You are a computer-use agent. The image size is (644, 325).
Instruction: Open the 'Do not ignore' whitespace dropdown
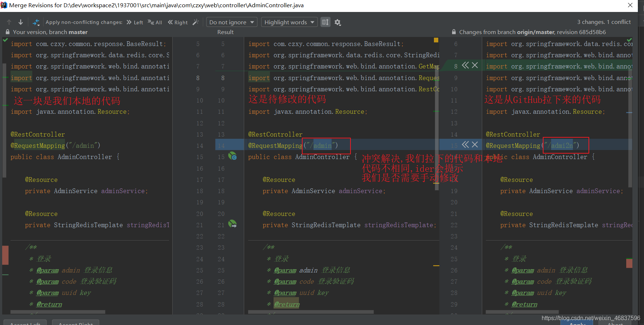coord(232,22)
